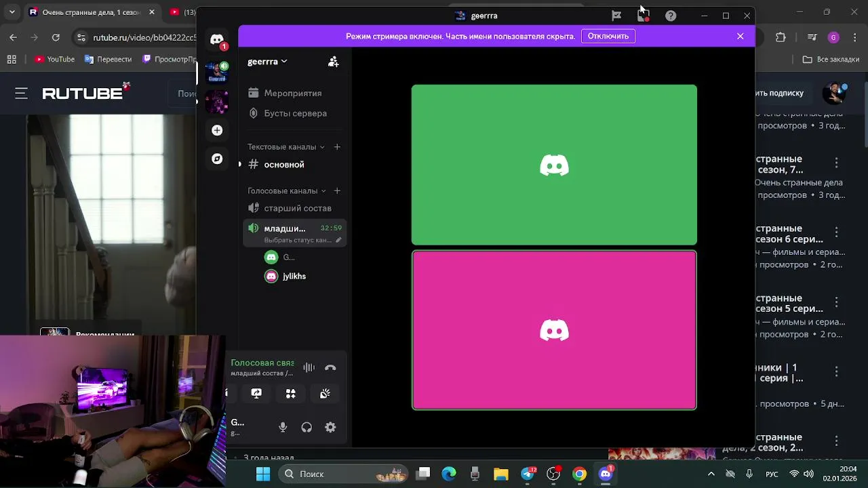This screenshot has width=868, height=488.
Task: Go back in Chrome browser
Action: pos(13,37)
